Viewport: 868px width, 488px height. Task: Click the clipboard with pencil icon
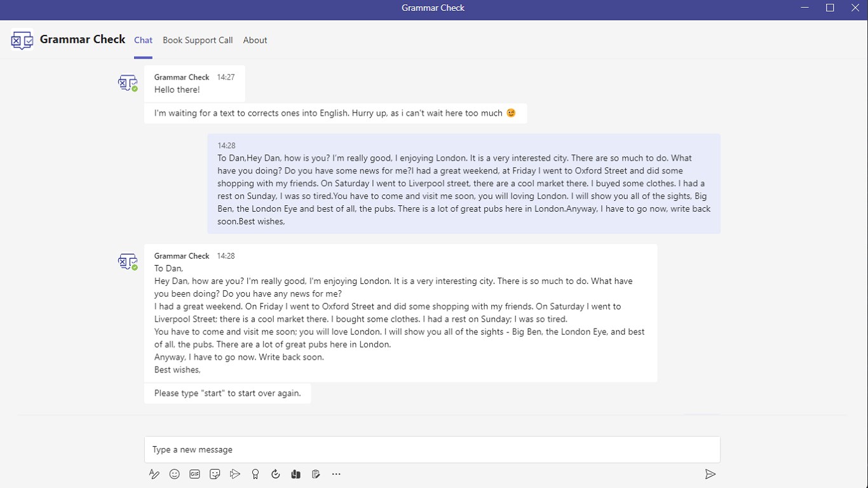point(316,474)
